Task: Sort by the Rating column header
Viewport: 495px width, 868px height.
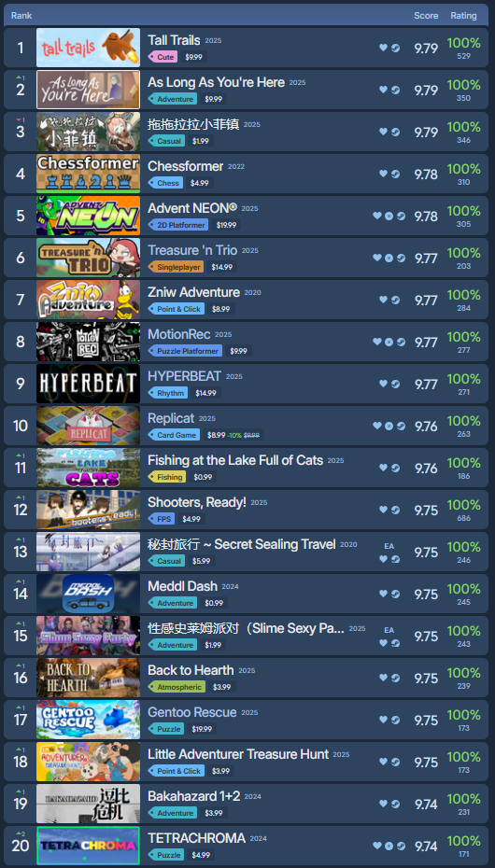Action: click(x=463, y=16)
